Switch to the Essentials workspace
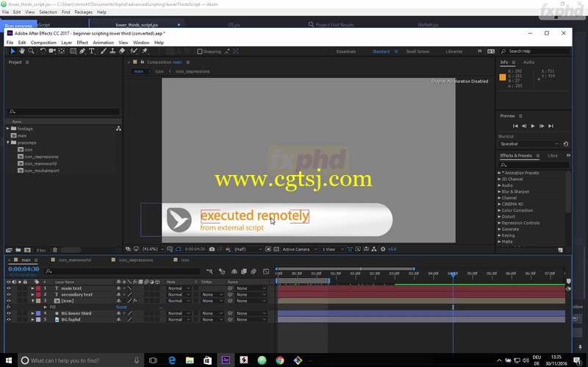 [x=345, y=51]
